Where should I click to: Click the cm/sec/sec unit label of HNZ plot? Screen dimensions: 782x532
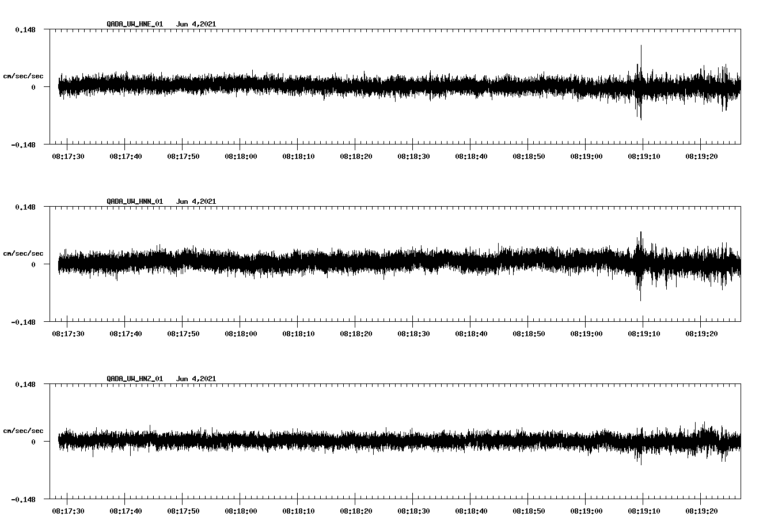tap(23, 431)
